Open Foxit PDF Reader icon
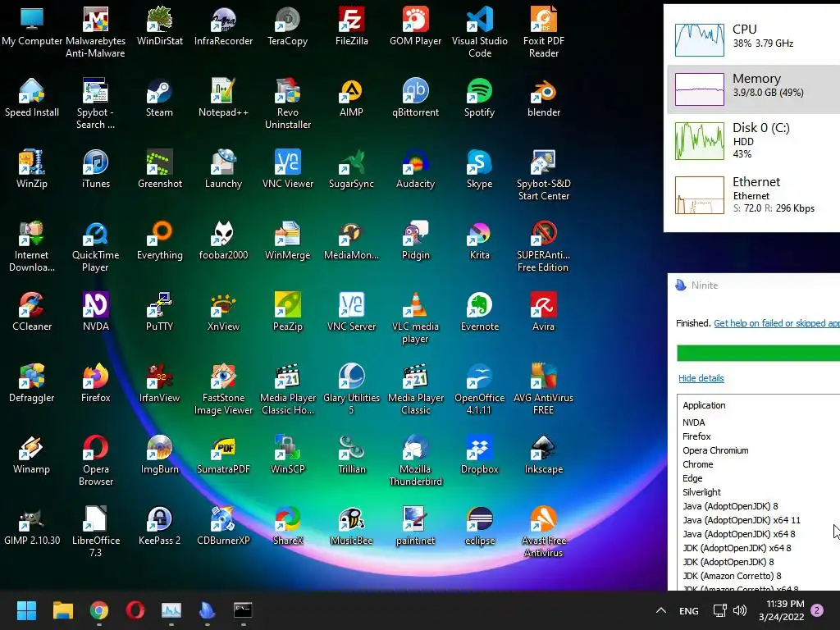The width and height of the screenshot is (840, 630). click(543, 32)
